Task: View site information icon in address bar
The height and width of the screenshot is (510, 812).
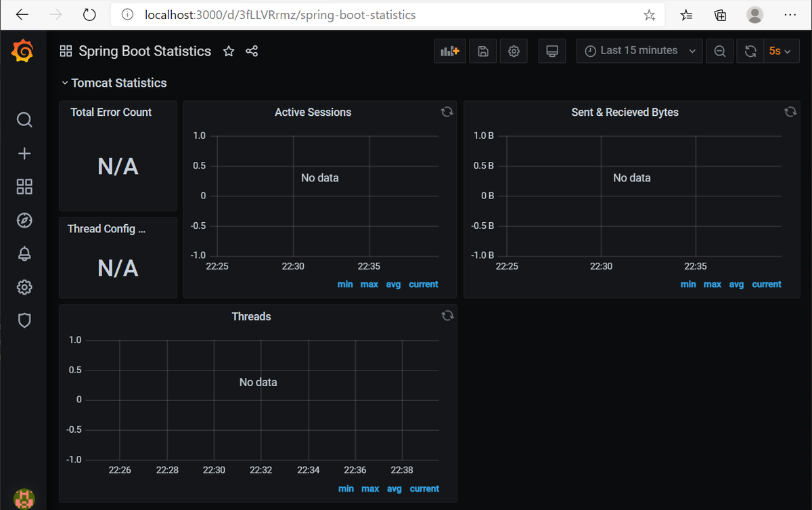Action: coord(129,14)
